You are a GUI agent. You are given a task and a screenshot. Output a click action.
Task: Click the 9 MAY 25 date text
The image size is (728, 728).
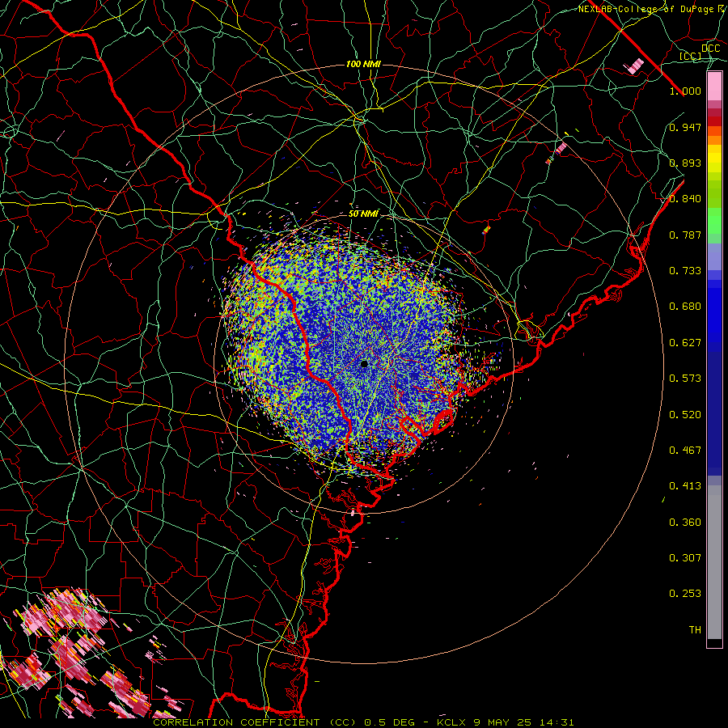tap(503, 722)
